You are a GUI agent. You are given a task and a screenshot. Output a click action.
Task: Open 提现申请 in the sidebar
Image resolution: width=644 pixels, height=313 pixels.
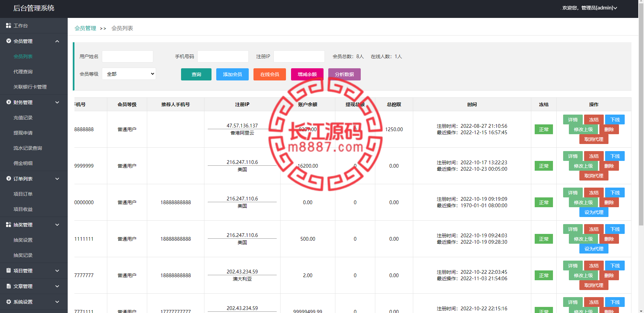[x=23, y=133]
